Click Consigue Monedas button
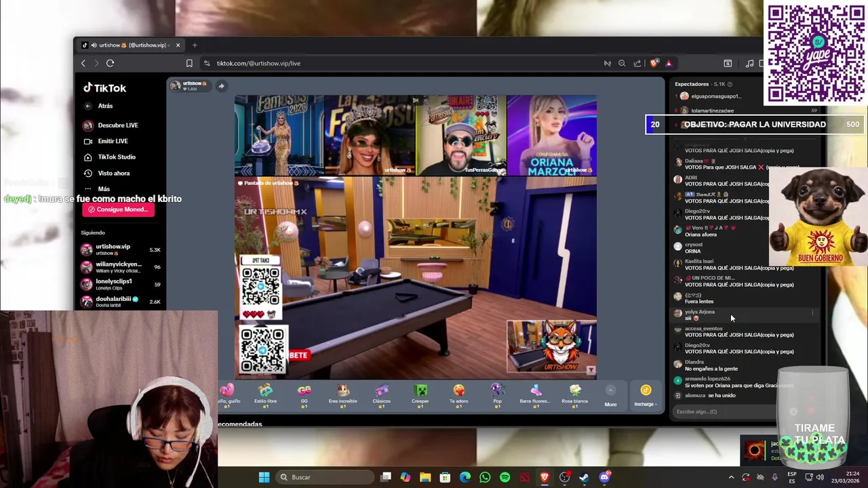This screenshot has height=488, width=868. pos(118,209)
